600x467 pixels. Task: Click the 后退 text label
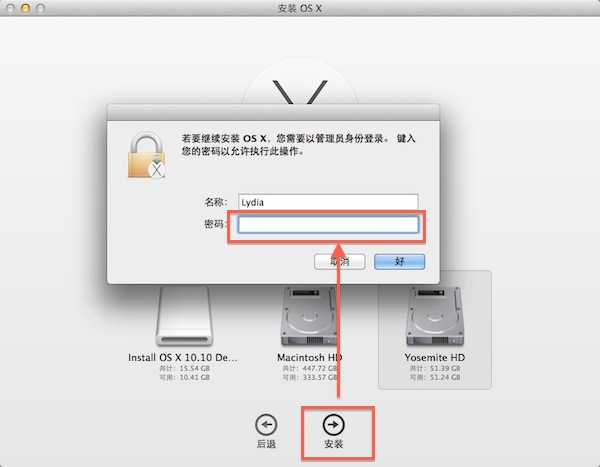coord(266,444)
